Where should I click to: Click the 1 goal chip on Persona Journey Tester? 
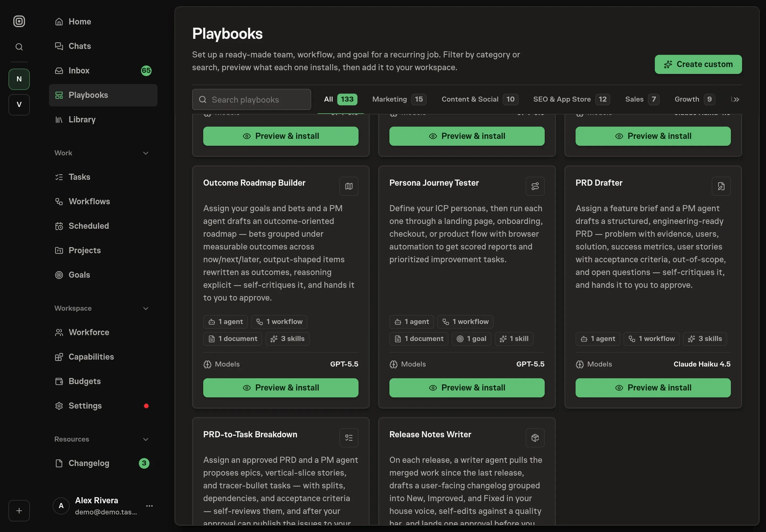point(471,339)
